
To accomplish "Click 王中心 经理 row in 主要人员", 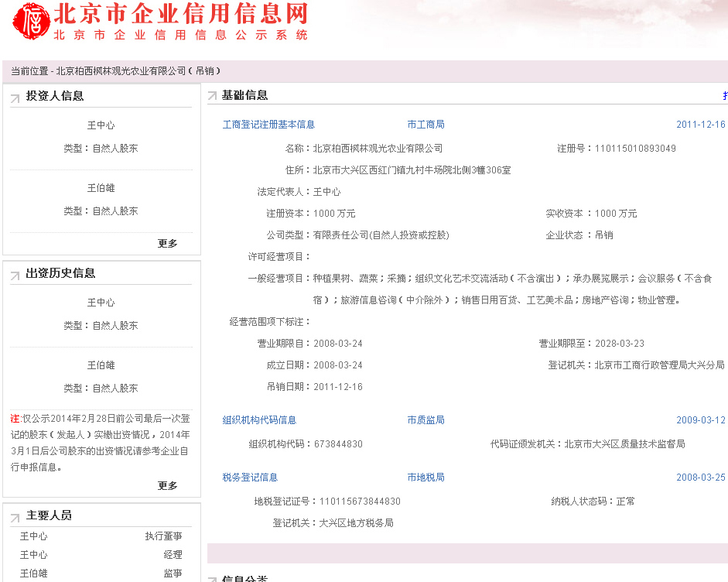I will [x=101, y=555].
